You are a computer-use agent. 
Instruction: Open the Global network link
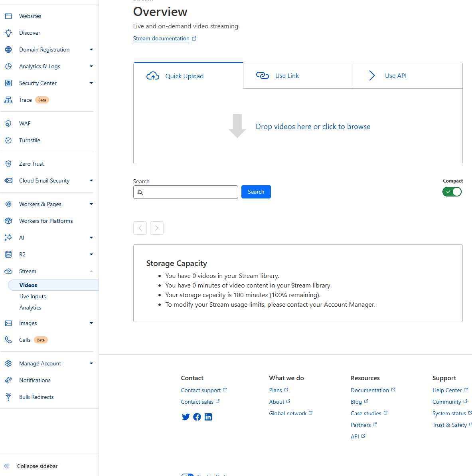pos(290,413)
